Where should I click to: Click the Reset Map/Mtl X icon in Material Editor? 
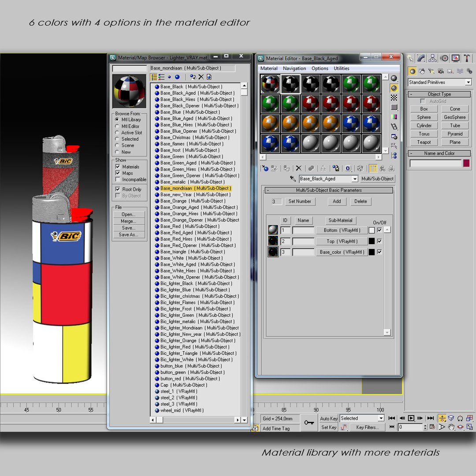click(x=299, y=168)
